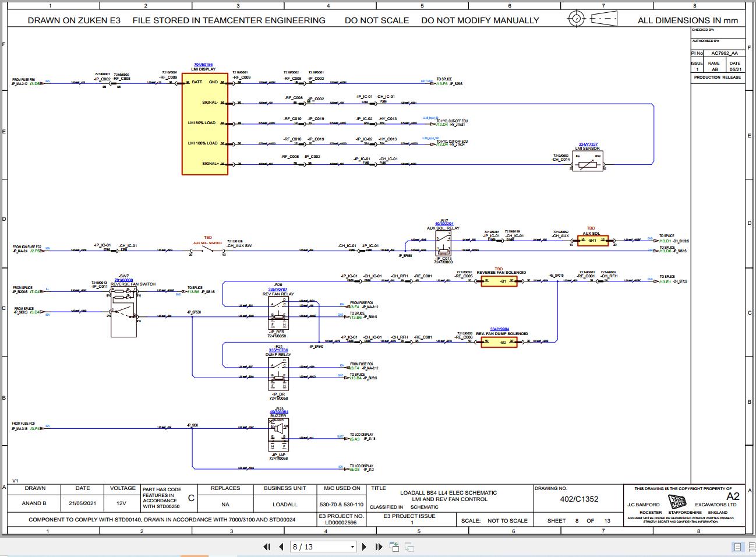Click the LMI Display component block
Image resolution: width=756 pixels, height=557 pixels.
tap(204, 123)
